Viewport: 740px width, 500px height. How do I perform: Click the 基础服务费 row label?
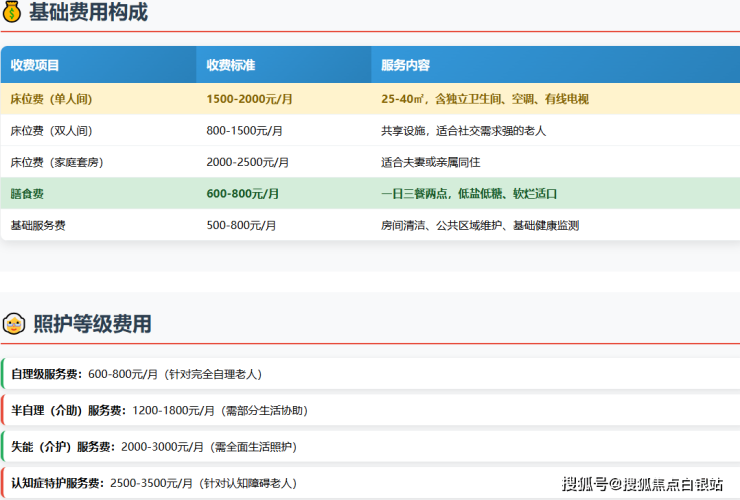click(37, 226)
